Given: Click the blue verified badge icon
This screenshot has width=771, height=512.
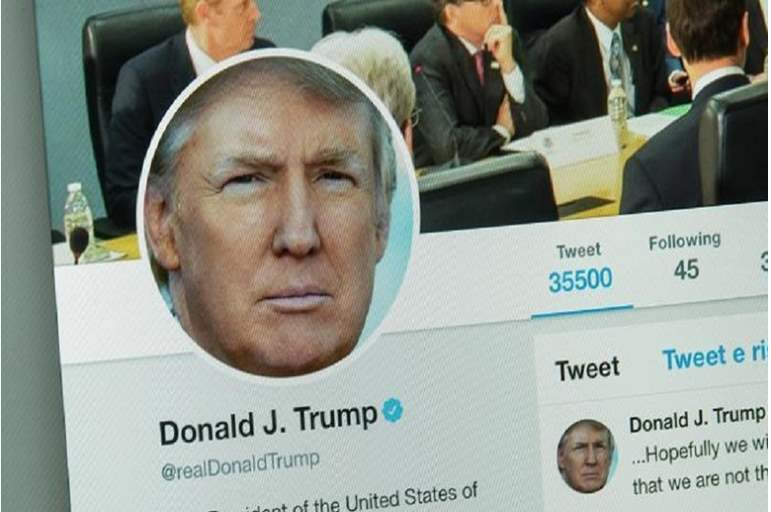Looking at the screenshot, I should 392,410.
